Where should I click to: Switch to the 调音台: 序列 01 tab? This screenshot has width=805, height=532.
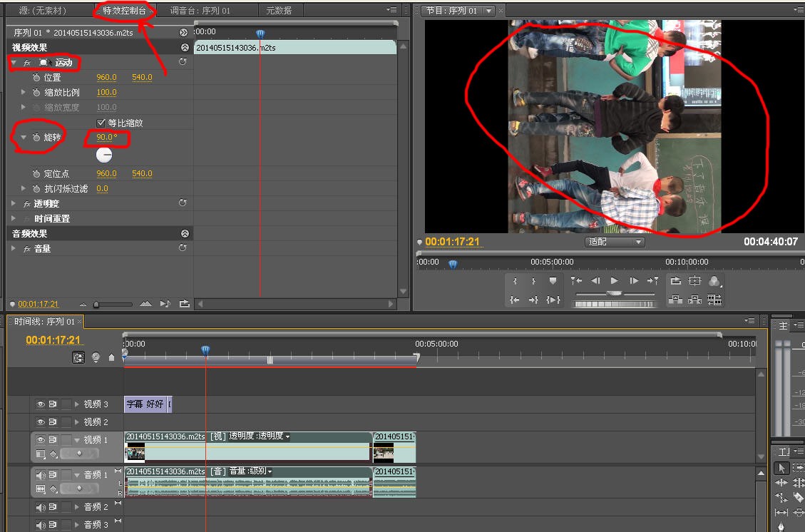tap(200, 10)
